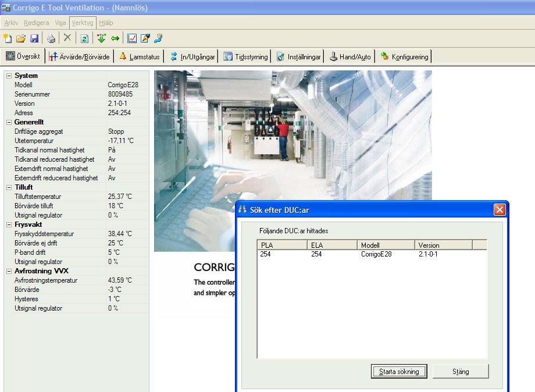Click the Serienummer value 8009485
The height and width of the screenshot is (392, 535).
click(x=120, y=94)
